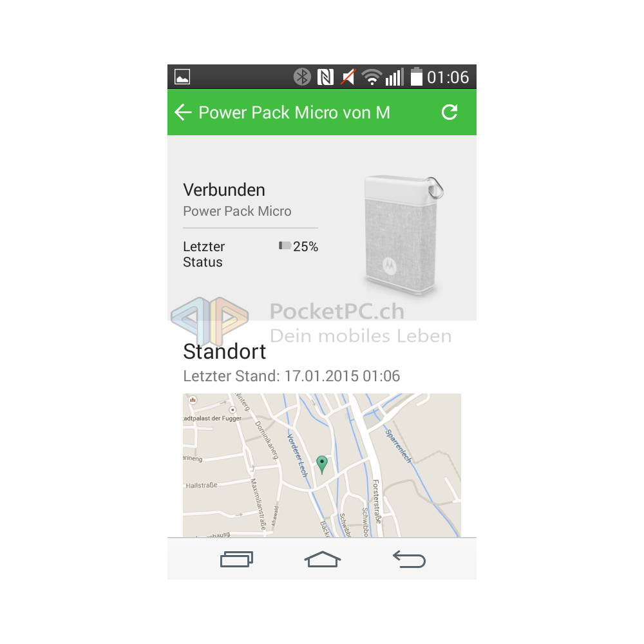
Task: Tap the cellular signal bars icon
Action: click(395, 77)
